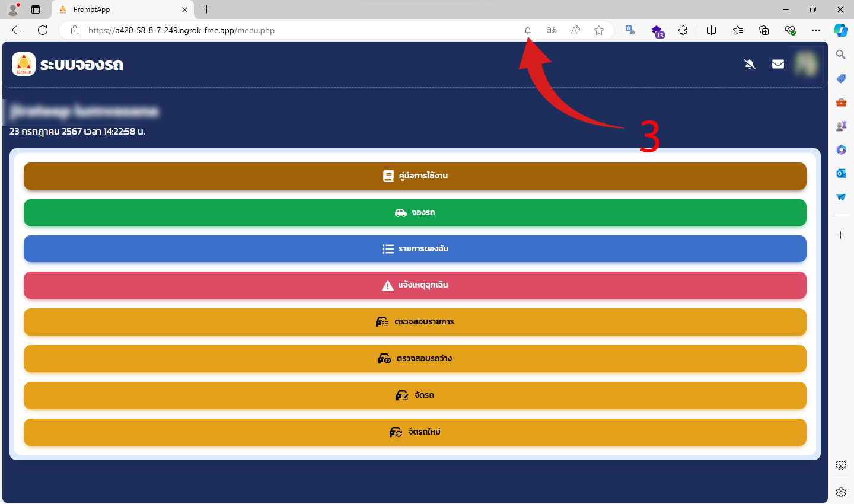Open the browser Extensions puzzle icon
The image size is (854, 504).
tap(683, 30)
